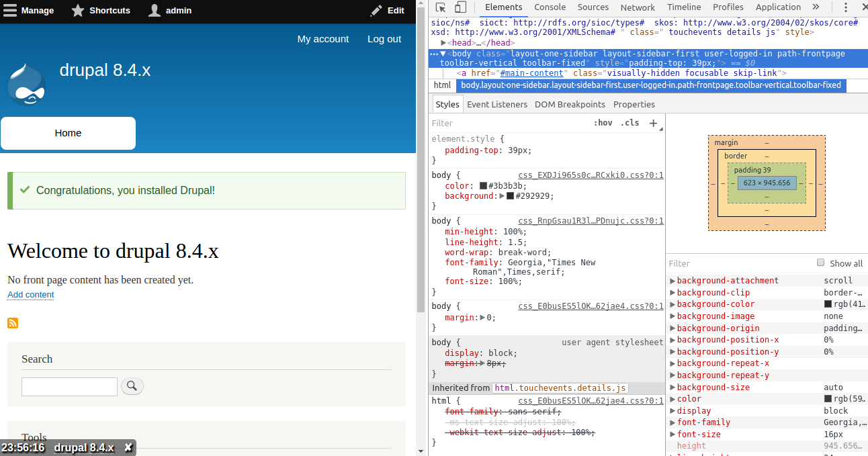Viewport: 868px width, 456px height.
Task: Collapse the body node arrow
Action: (443, 54)
